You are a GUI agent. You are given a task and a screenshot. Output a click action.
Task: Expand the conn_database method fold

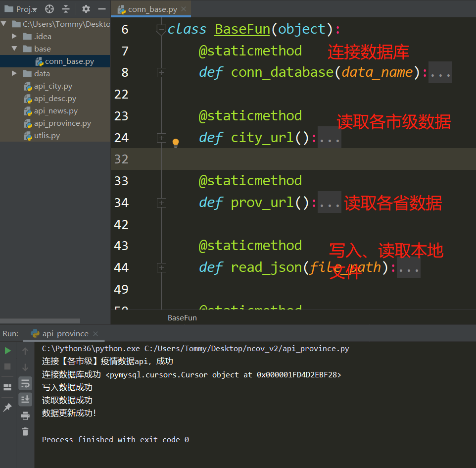[161, 73]
